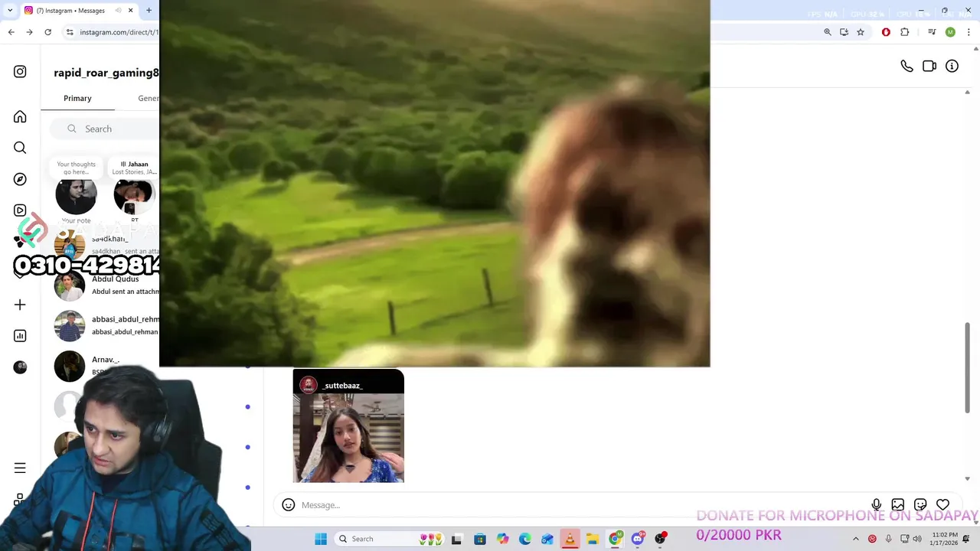Image resolution: width=980 pixels, height=551 pixels.
Task: Switch to the General inbox tab
Action: (x=148, y=98)
